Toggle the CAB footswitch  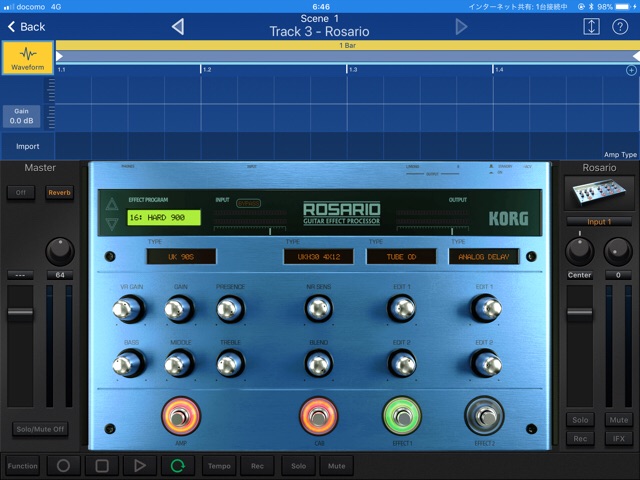click(x=319, y=416)
